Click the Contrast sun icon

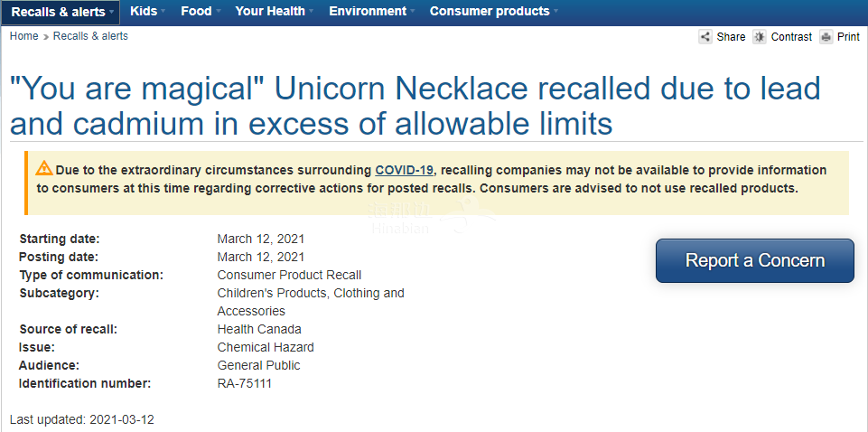[759, 37]
